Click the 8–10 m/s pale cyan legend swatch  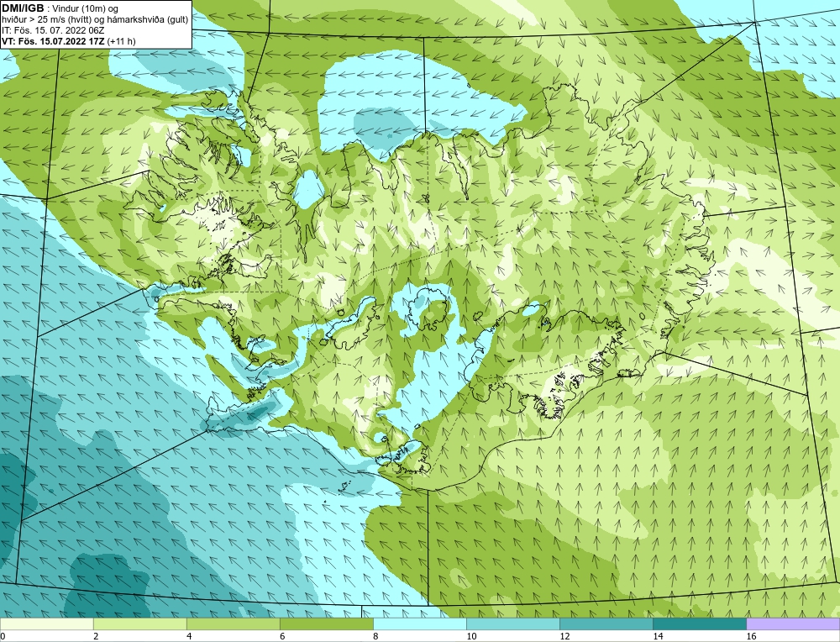coord(419,624)
